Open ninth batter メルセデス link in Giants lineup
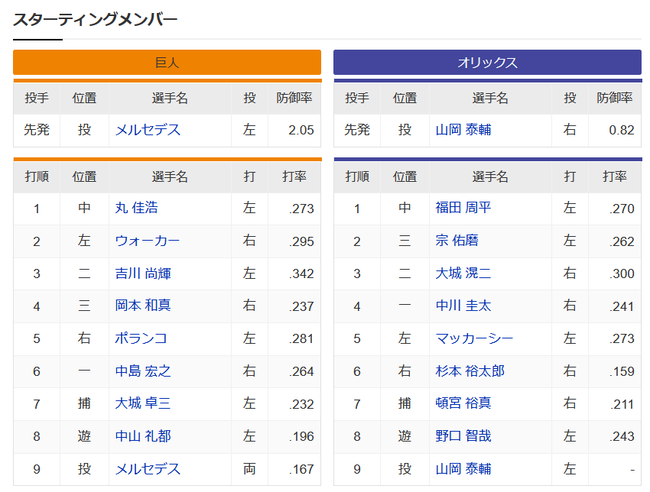This screenshot has height=492, width=650. tap(148, 469)
